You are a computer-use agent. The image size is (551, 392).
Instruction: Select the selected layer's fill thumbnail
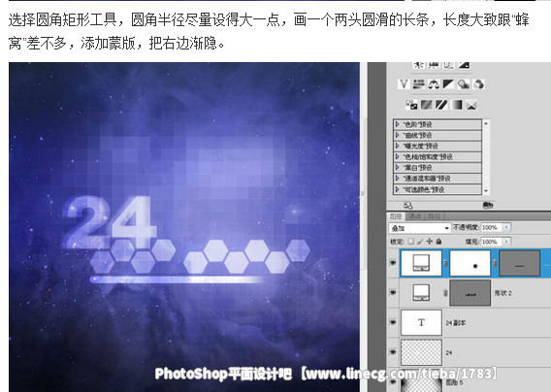click(421, 263)
